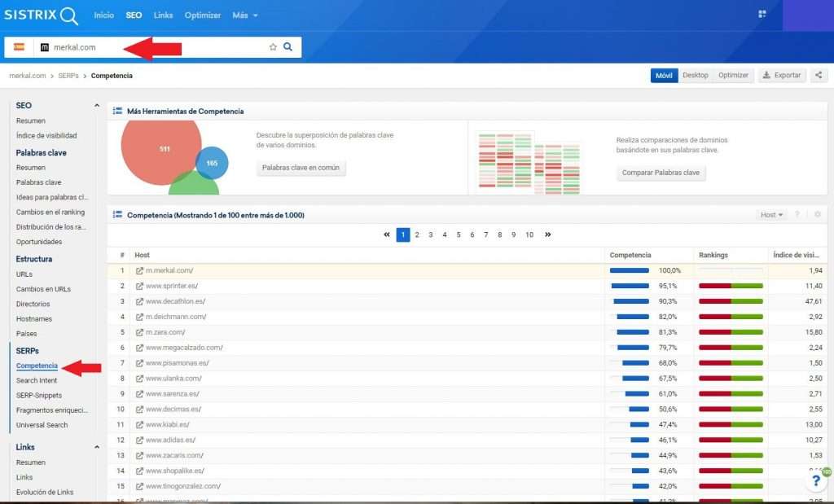
Task: Open SEO in top navigation
Action: [x=134, y=15]
